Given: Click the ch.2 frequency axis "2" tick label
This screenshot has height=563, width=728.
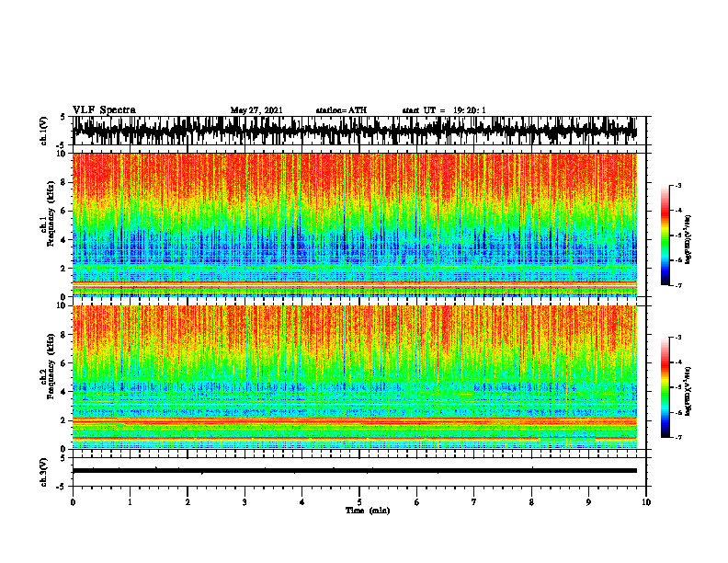Looking at the screenshot, I should pos(64,420).
